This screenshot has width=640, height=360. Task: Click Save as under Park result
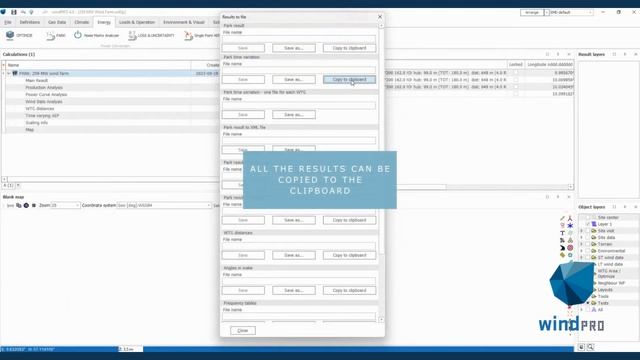[294, 48]
